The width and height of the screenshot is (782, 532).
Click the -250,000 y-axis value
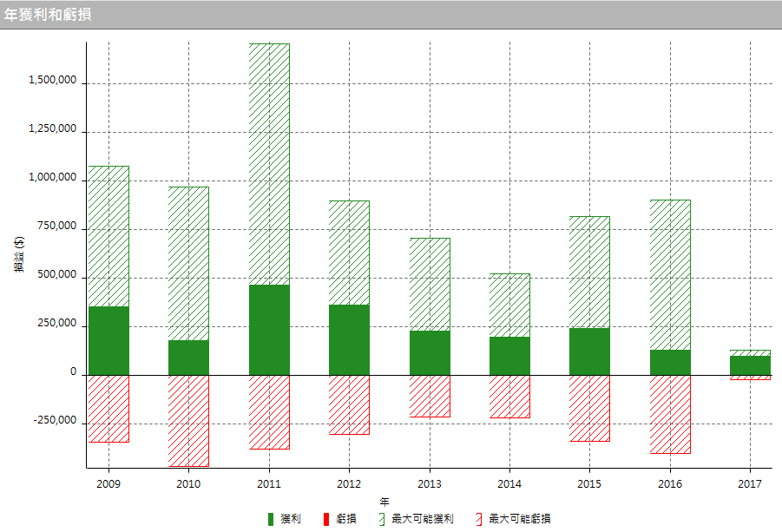pyautogui.click(x=55, y=420)
